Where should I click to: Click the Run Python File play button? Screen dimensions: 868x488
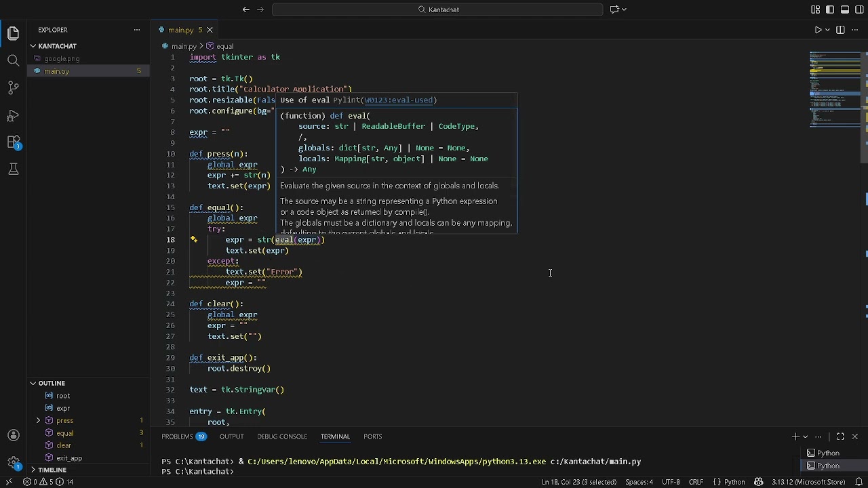(818, 30)
